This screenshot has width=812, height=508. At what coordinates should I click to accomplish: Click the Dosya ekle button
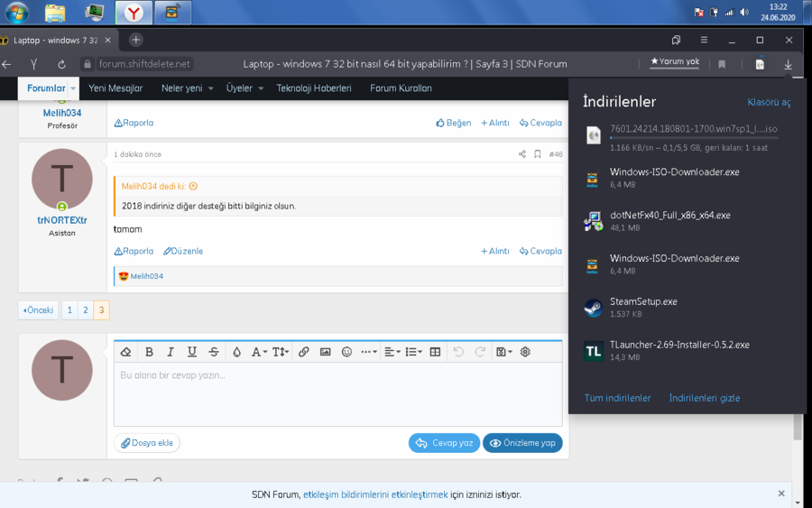coord(147,443)
